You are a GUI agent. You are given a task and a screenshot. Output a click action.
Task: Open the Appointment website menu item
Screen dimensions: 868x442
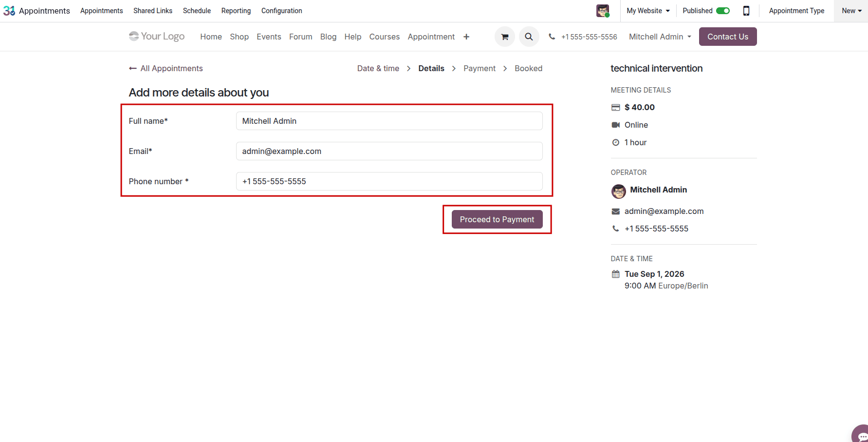[x=431, y=37]
